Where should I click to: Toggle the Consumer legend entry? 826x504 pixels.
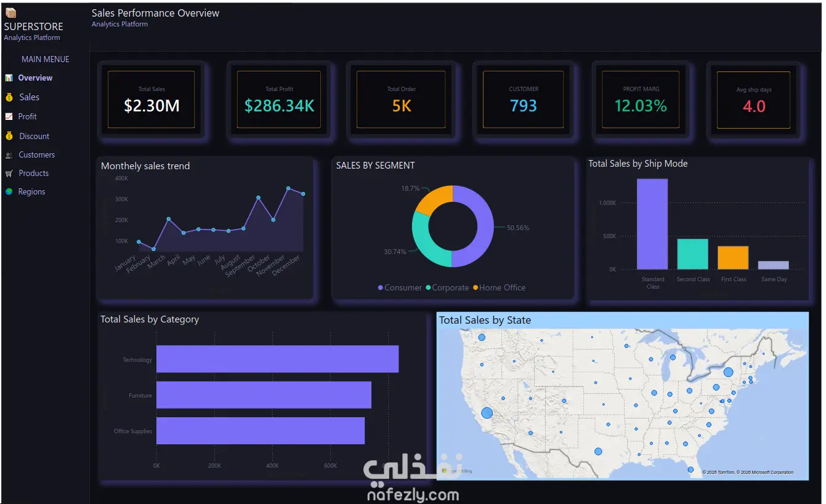click(400, 287)
